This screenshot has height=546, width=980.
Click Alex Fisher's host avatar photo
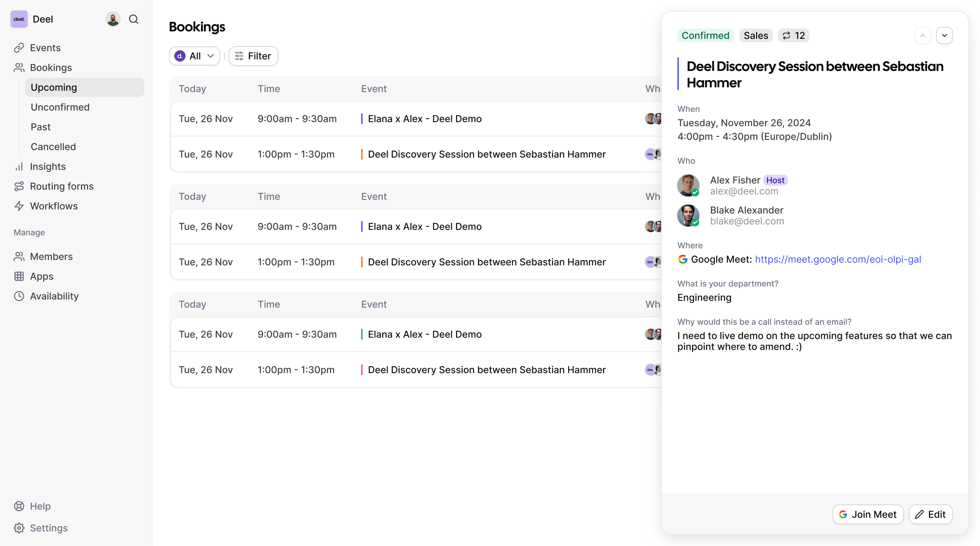688,185
